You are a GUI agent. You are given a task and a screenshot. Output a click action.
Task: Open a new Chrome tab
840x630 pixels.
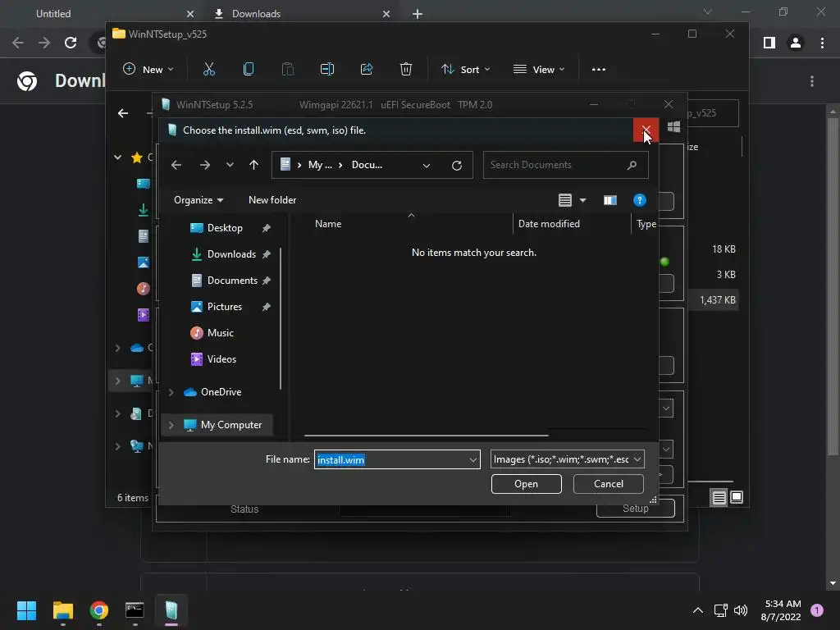coord(418,14)
